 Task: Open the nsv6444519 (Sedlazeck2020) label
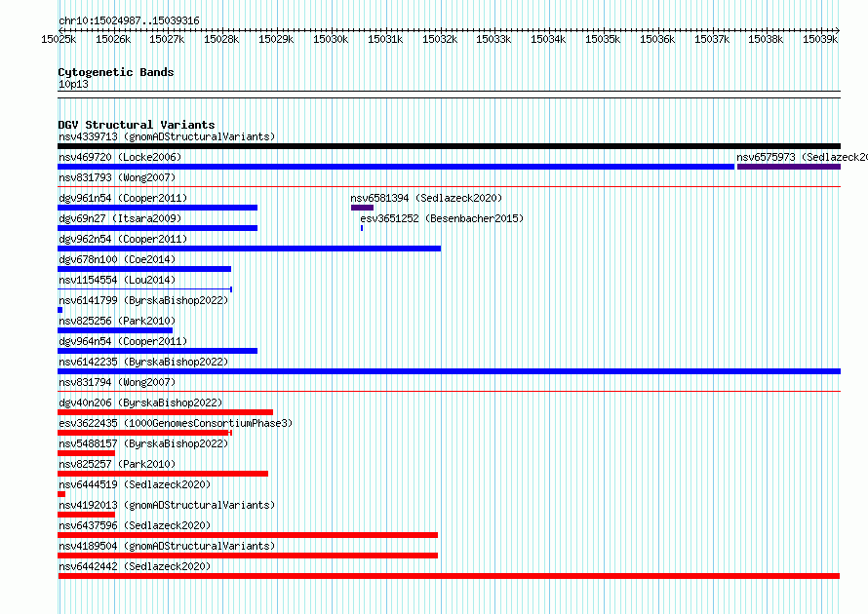(135, 484)
